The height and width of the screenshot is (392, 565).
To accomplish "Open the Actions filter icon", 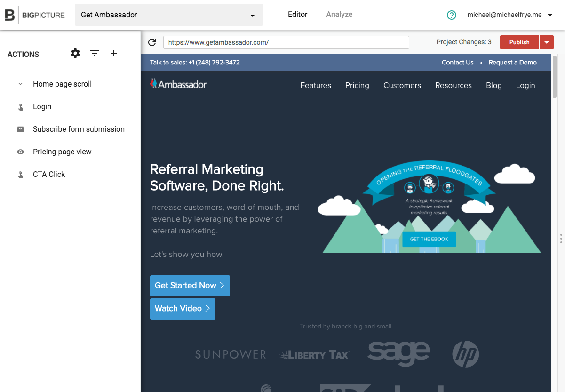I will [95, 54].
